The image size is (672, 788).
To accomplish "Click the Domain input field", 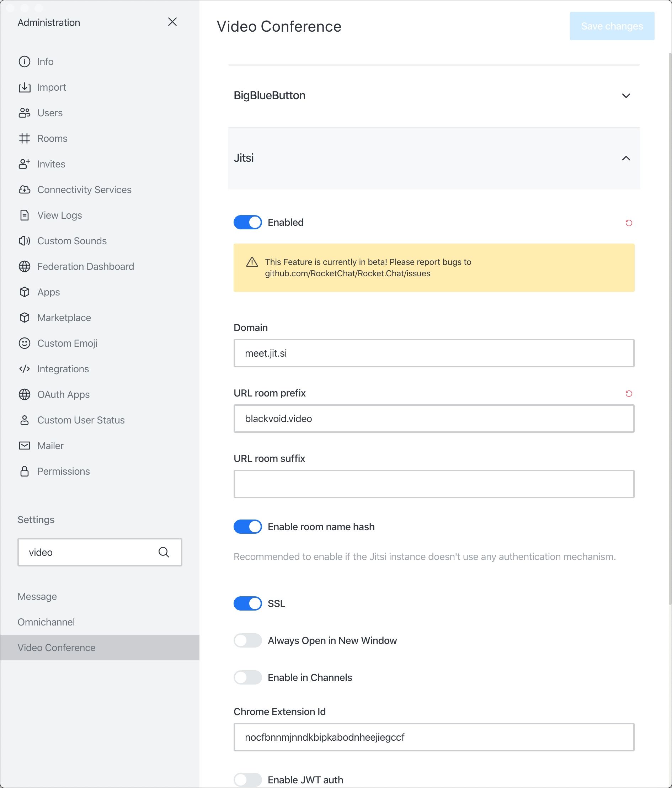I will (434, 353).
